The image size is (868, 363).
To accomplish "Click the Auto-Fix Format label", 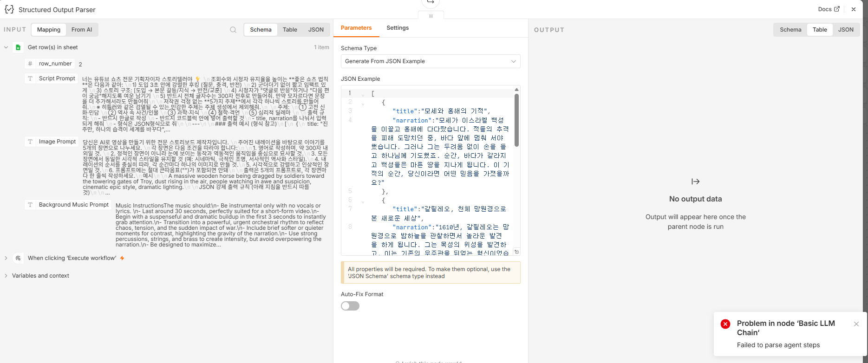I will point(362,294).
